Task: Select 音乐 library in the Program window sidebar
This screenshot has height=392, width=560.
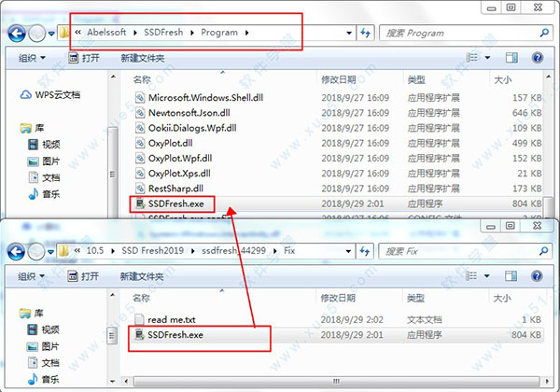Action: click(49, 193)
